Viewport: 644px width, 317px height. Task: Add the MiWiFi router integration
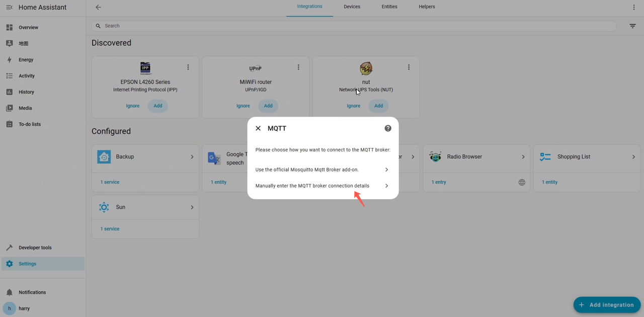pos(268,106)
